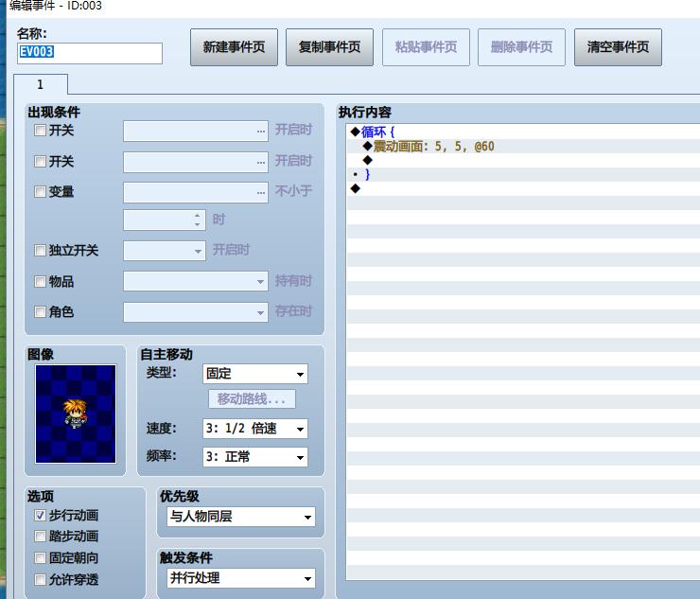Enable the first 开关 condition checkbox
Screen dimensions: 700x599
(40, 130)
